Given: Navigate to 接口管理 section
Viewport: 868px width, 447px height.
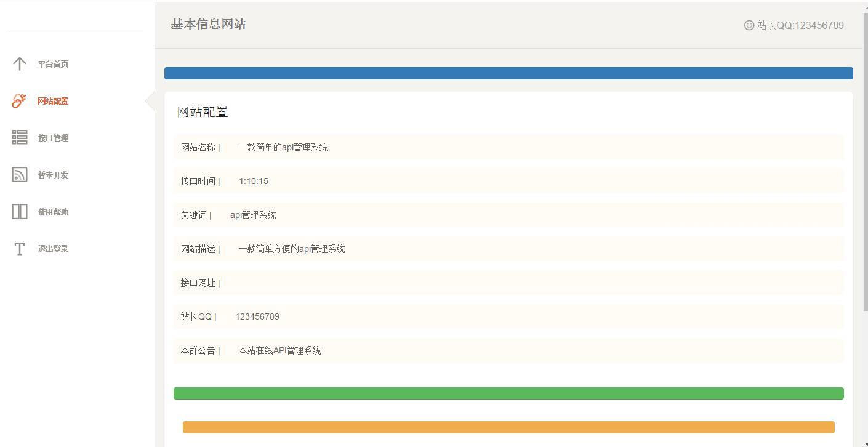Looking at the screenshot, I should pyautogui.click(x=52, y=137).
